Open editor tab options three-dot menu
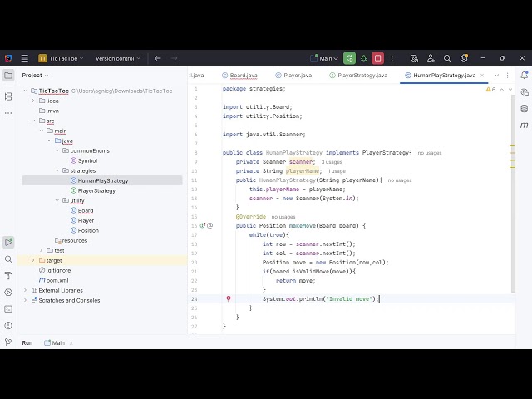The image size is (532, 399). (508, 76)
